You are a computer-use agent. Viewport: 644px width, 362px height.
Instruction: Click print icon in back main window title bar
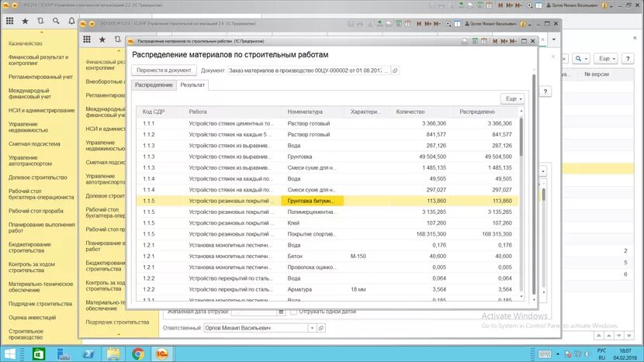coord(441,5)
